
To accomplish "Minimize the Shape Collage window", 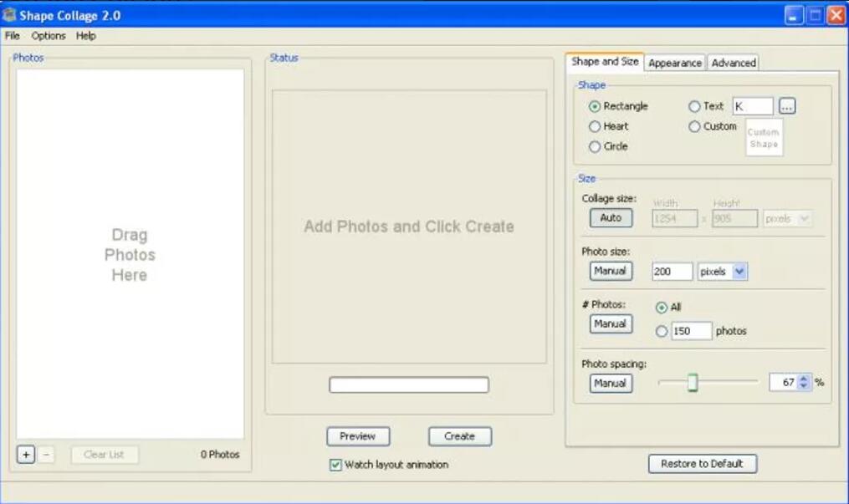I will tap(794, 15).
